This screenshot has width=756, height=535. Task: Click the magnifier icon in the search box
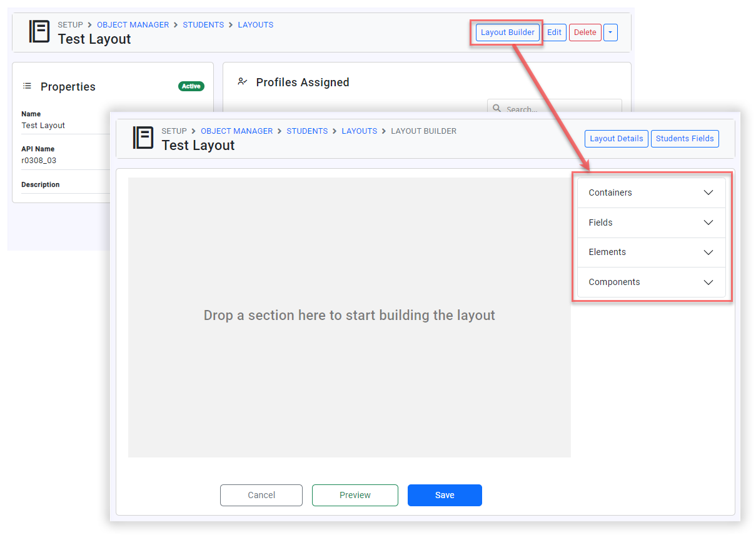(497, 108)
